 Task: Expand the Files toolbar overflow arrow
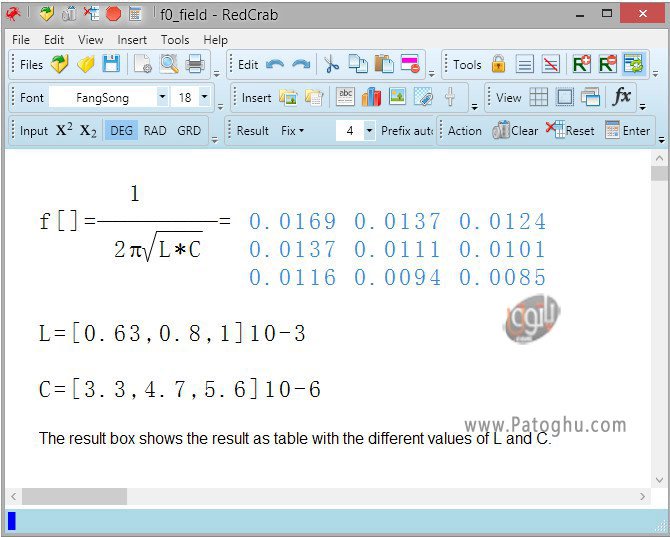217,73
